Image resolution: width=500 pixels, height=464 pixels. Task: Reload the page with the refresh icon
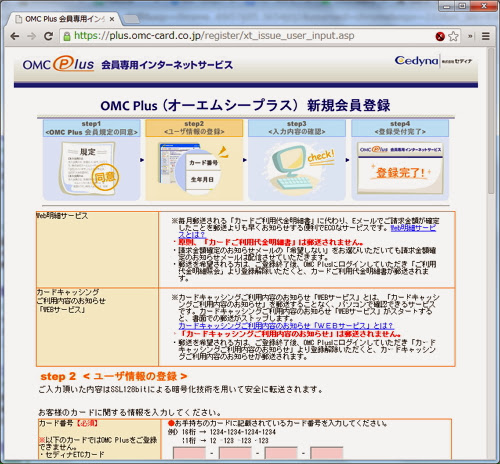pos(49,36)
